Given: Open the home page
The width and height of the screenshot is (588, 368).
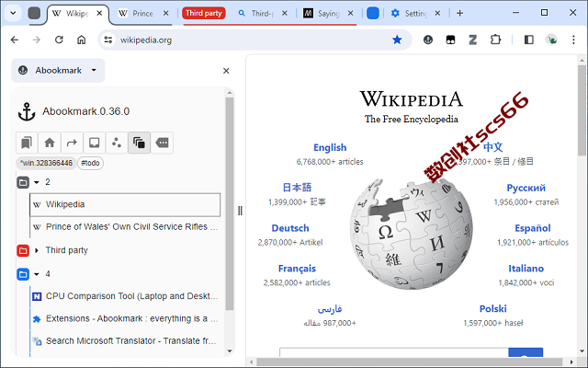Looking at the screenshot, I should point(82,40).
